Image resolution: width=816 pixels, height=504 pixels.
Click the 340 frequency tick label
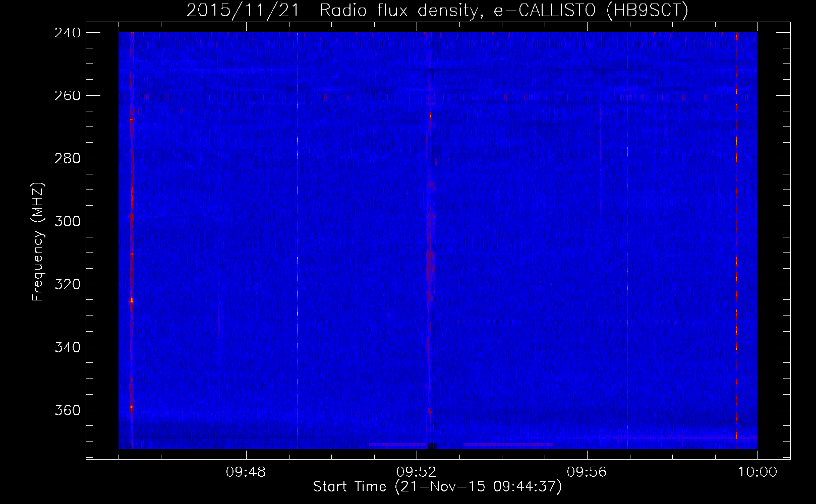pyautogui.click(x=68, y=347)
